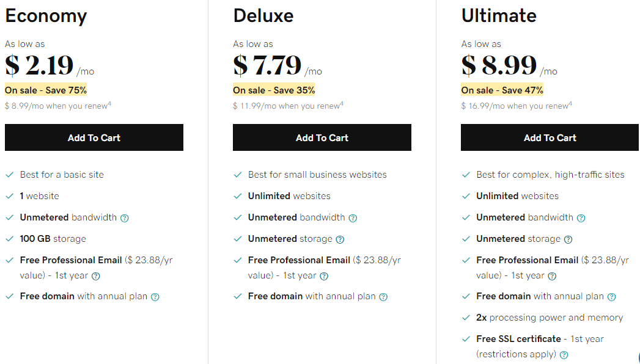Add Economy plan to cart

pyautogui.click(x=94, y=137)
